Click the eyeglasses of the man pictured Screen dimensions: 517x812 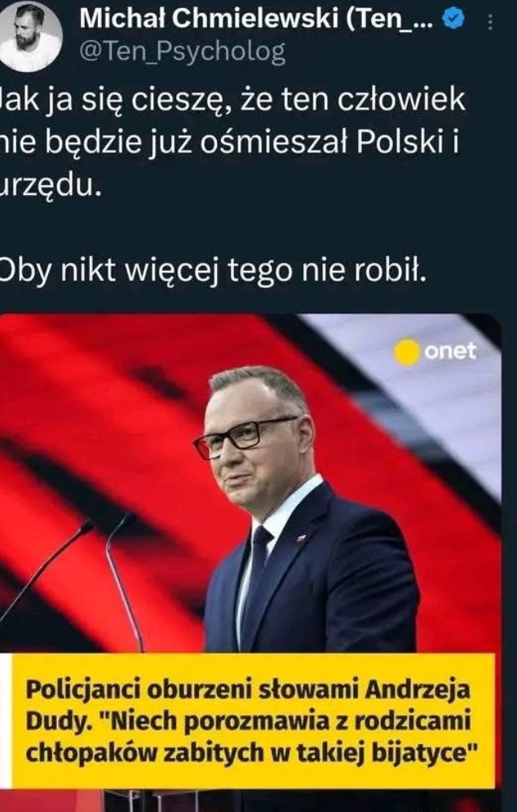(x=241, y=437)
